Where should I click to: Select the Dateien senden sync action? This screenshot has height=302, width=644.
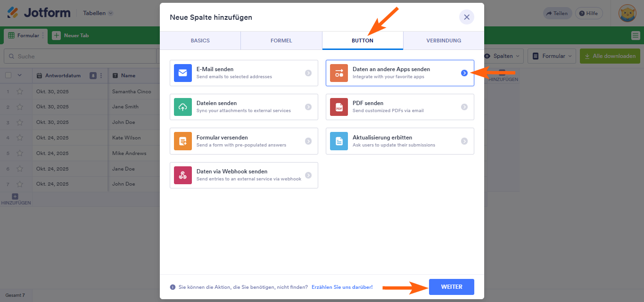click(243, 107)
